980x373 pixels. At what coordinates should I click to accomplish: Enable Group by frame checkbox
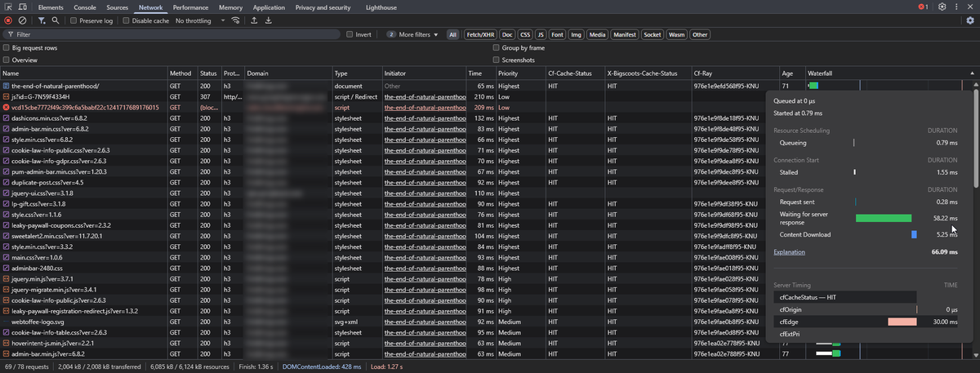(x=496, y=48)
